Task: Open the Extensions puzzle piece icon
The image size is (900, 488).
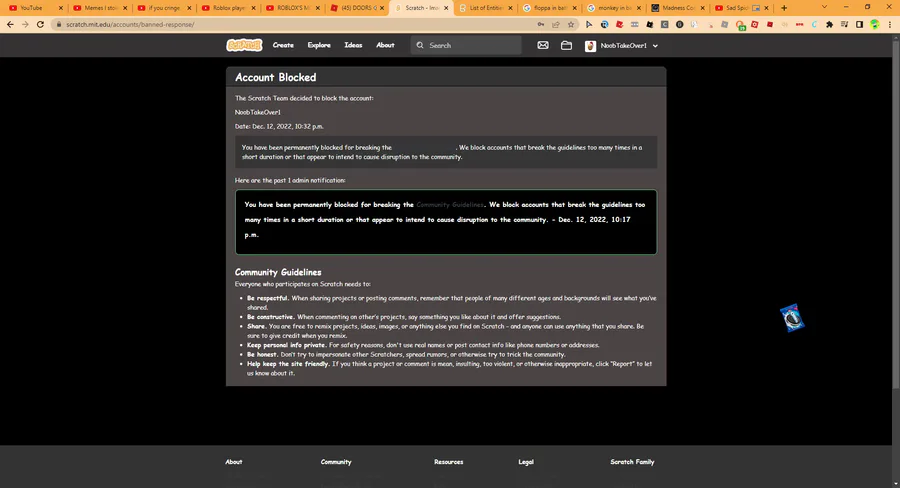Action: 829,25
